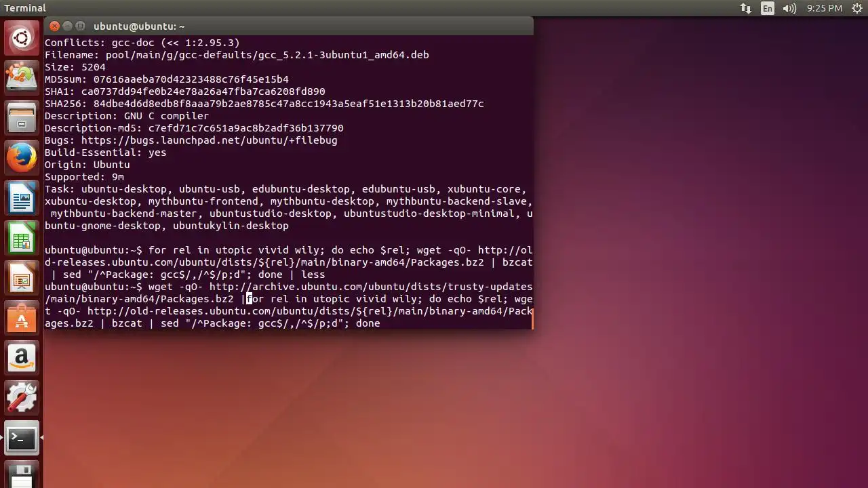Open the floppy drive icon in the dock
Screen dimensions: 868x488
click(22, 475)
